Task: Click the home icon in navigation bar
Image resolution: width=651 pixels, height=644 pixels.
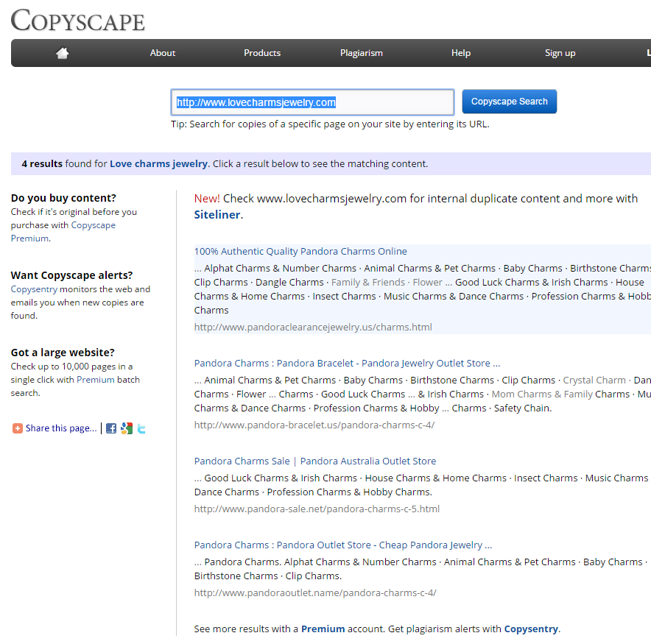Action: pyautogui.click(x=63, y=53)
